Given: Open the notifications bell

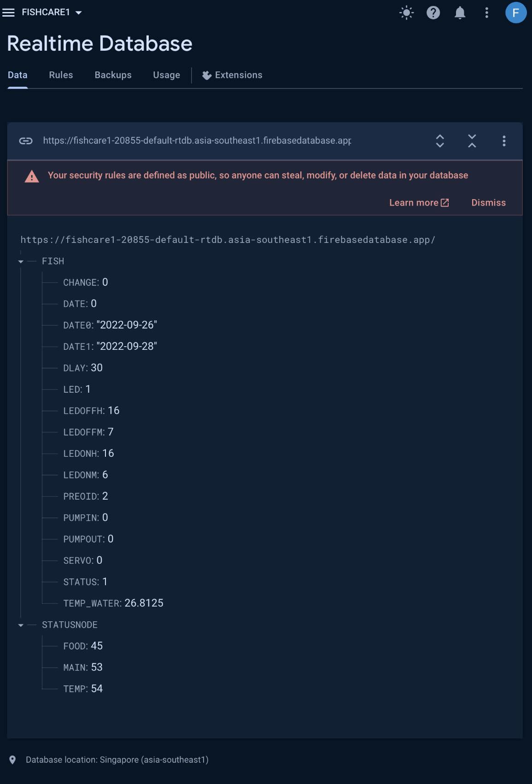Looking at the screenshot, I should tap(460, 12).
